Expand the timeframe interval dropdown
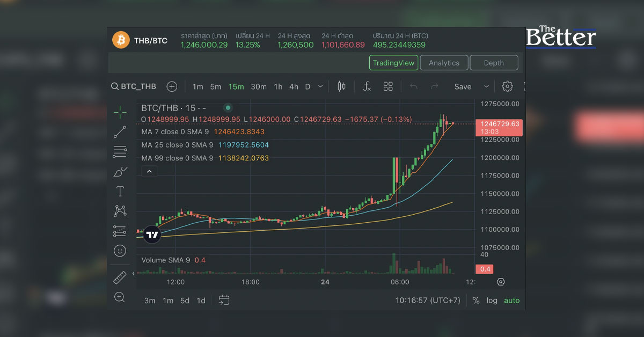Viewport: 644px width, 337px height. (x=321, y=86)
